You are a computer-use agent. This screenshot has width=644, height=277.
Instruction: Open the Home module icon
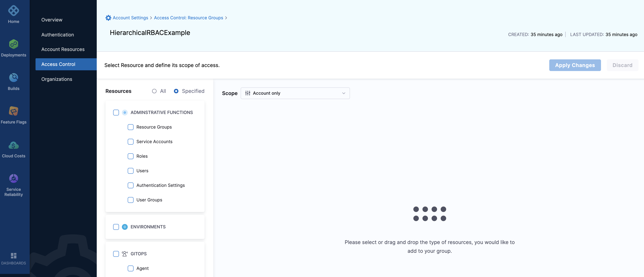(13, 11)
